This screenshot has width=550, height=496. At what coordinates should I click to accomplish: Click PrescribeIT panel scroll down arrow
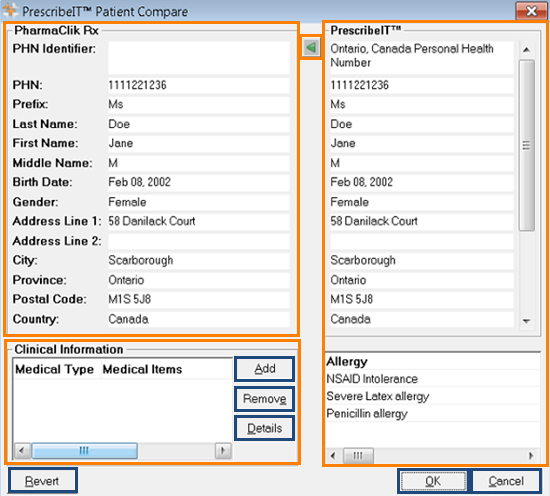tap(526, 321)
